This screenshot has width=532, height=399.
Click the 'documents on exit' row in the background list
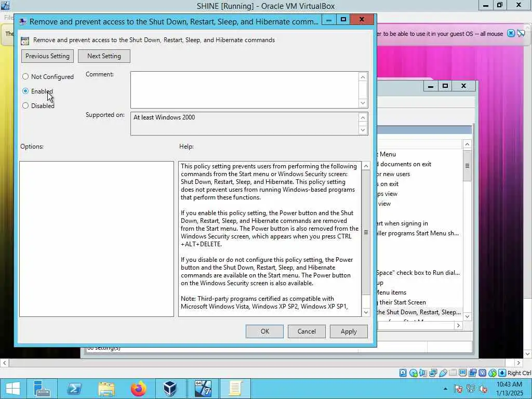click(x=419, y=164)
